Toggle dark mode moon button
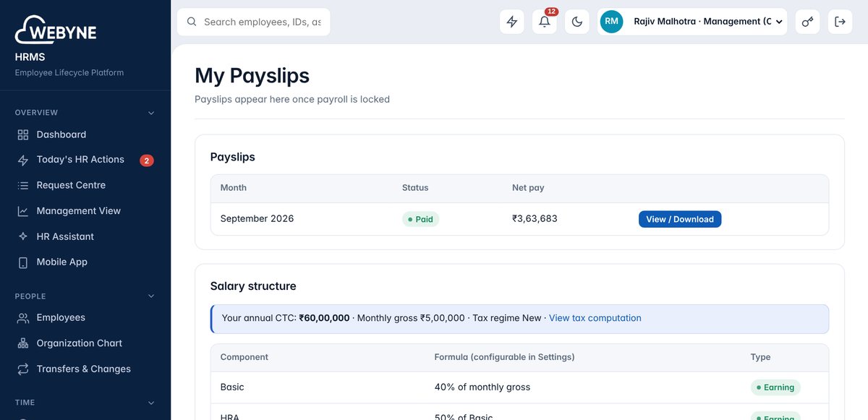Viewport: 868px width, 420px height. click(x=577, y=22)
